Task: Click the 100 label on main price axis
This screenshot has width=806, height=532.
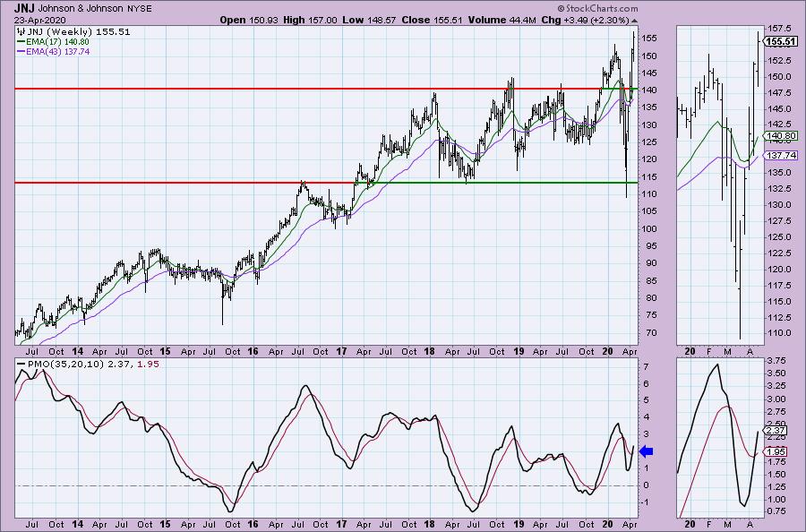Action: 648,228
